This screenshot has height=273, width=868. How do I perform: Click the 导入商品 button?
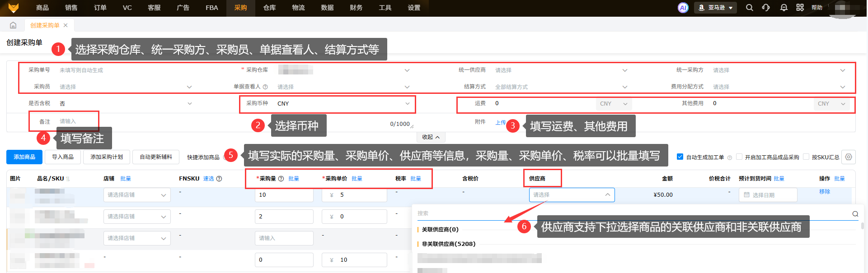coord(63,157)
